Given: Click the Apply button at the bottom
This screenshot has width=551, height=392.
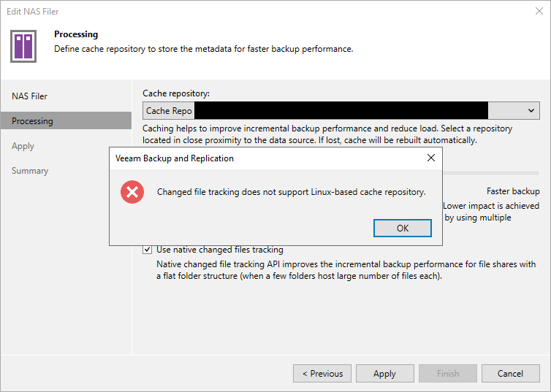Looking at the screenshot, I should 384,374.
